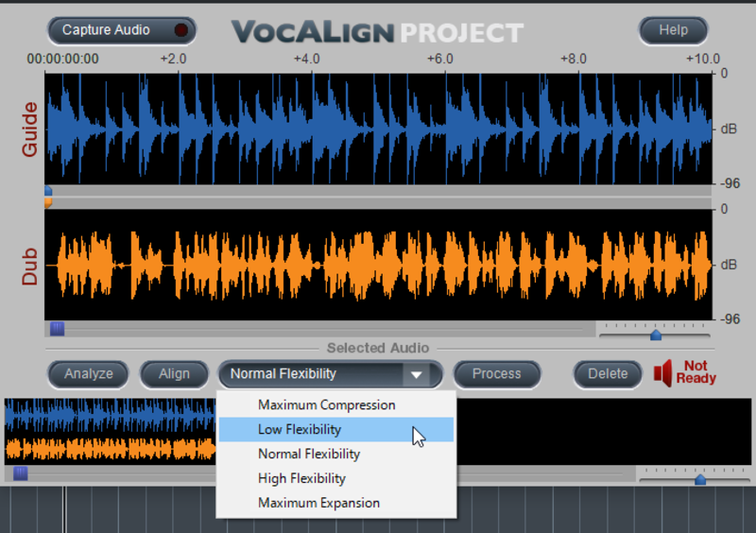The height and width of the screenshot is (533, 756).
Task: Click the blue Guide start marker
Action: click(48, 191)
